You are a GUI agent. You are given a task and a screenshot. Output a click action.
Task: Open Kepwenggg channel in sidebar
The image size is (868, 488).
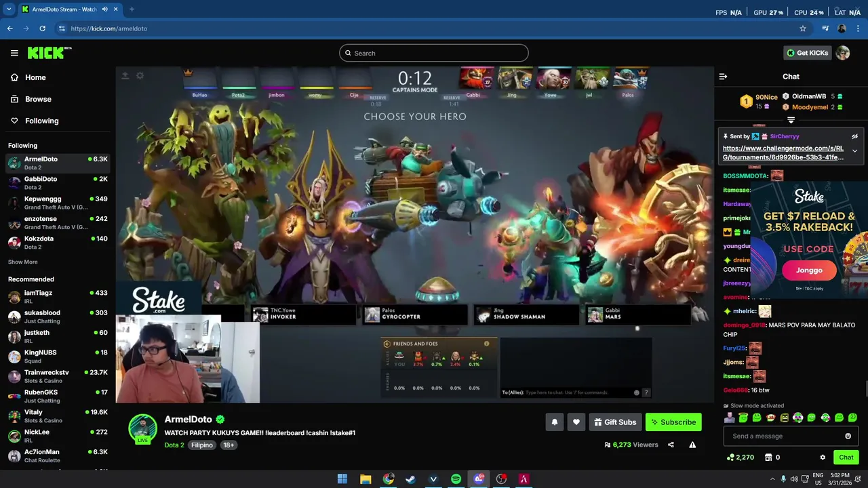click(58, 203)
